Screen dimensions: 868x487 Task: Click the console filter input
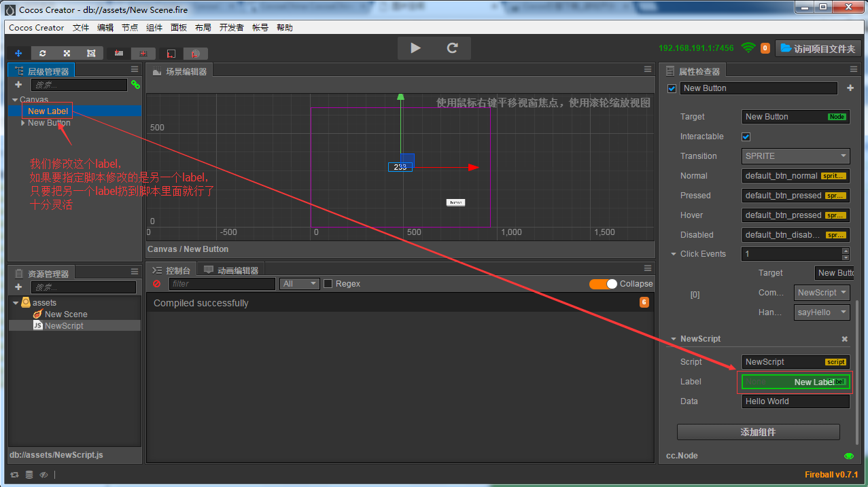point(222,284)
